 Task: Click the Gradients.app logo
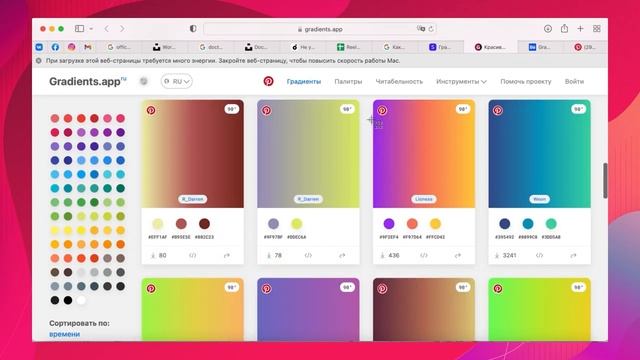click(x=88, y=81)
